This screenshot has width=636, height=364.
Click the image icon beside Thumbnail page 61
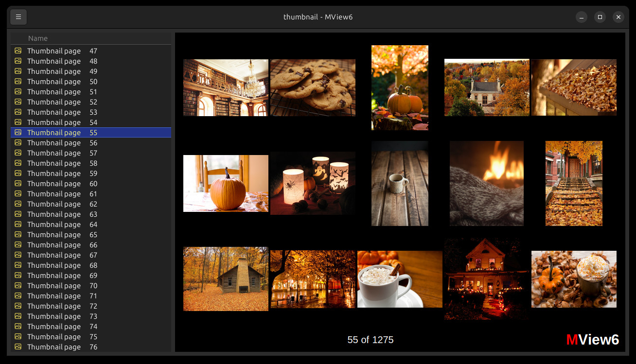click(x=18, y=193)
